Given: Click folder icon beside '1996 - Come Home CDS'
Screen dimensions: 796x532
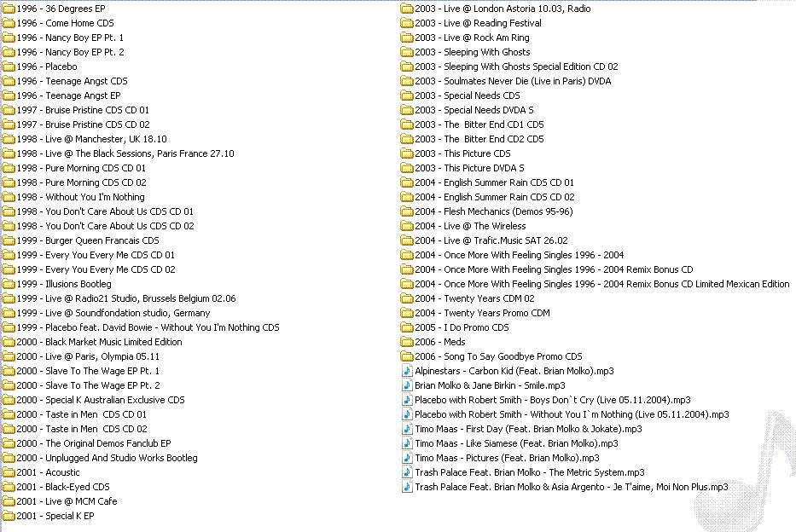Looking at the screenshot, I should pos(9,23).
